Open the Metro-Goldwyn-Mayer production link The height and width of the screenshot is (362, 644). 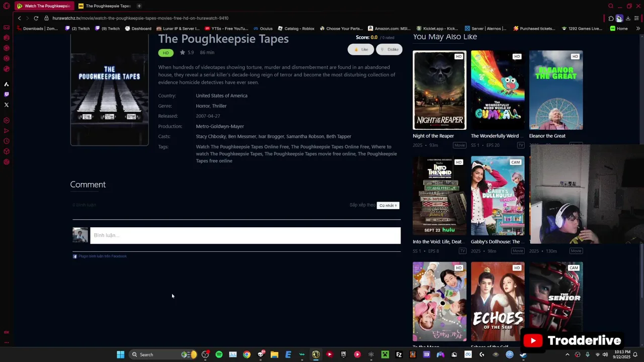pos(220,126)
